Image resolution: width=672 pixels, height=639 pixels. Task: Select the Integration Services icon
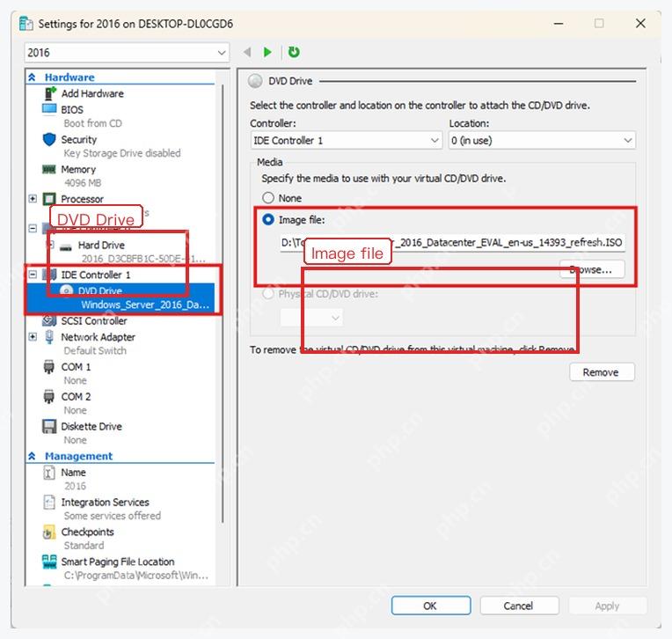[49, 503]
